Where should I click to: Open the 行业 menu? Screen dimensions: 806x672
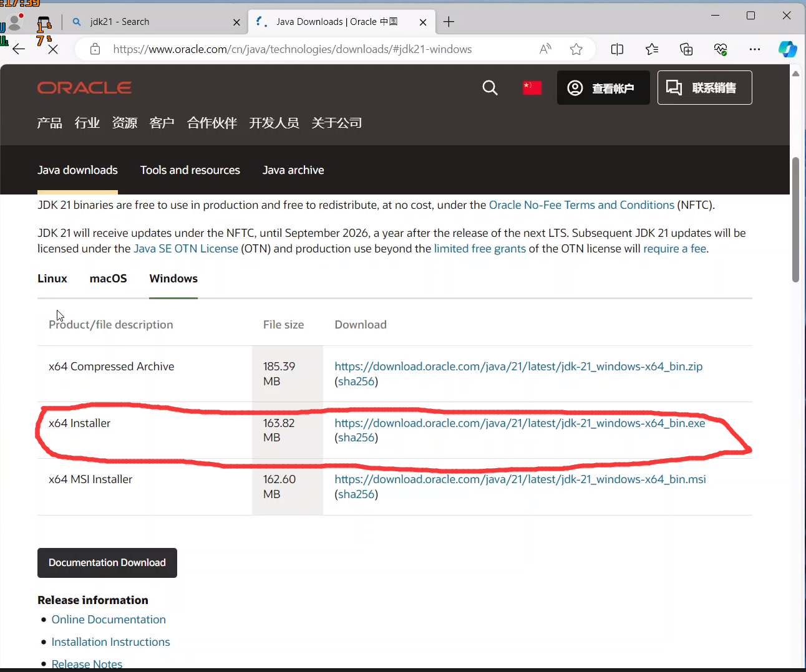pyautogui.click(x=87, y=123)
